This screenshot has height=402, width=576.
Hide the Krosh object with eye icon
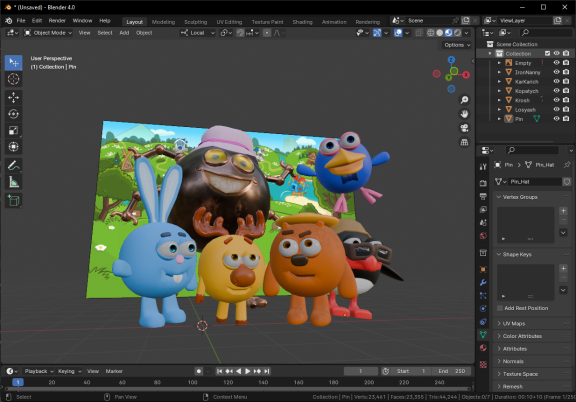point(557,100)
